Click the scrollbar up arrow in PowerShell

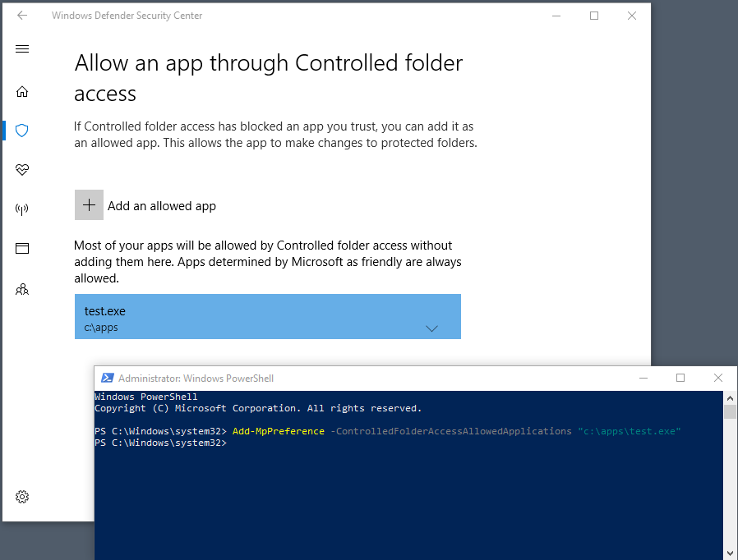pos(730,398)
